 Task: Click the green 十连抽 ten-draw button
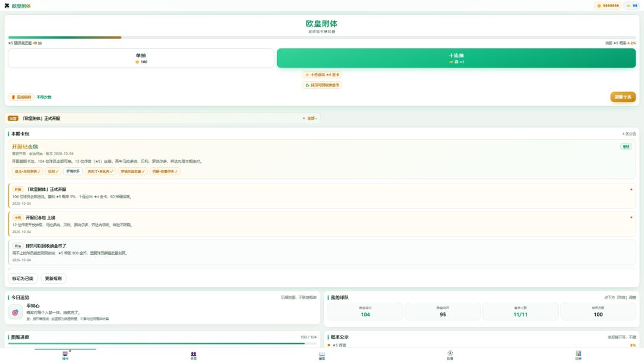[x=456, y=59]
